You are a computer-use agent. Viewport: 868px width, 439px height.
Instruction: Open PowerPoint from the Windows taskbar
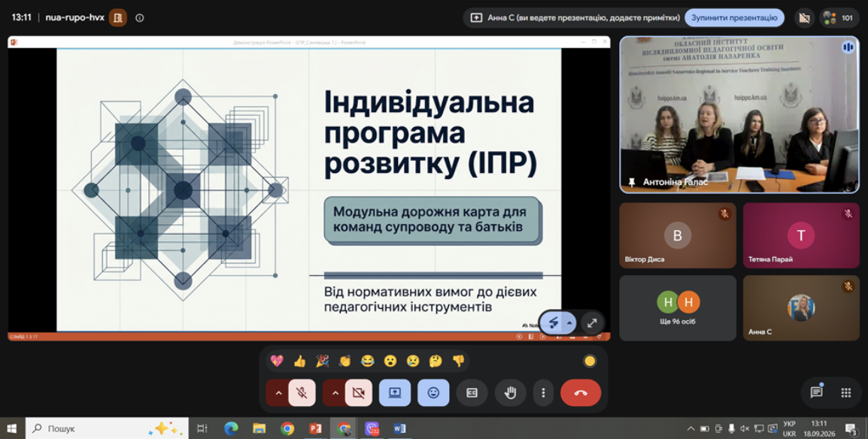(316, 428)
